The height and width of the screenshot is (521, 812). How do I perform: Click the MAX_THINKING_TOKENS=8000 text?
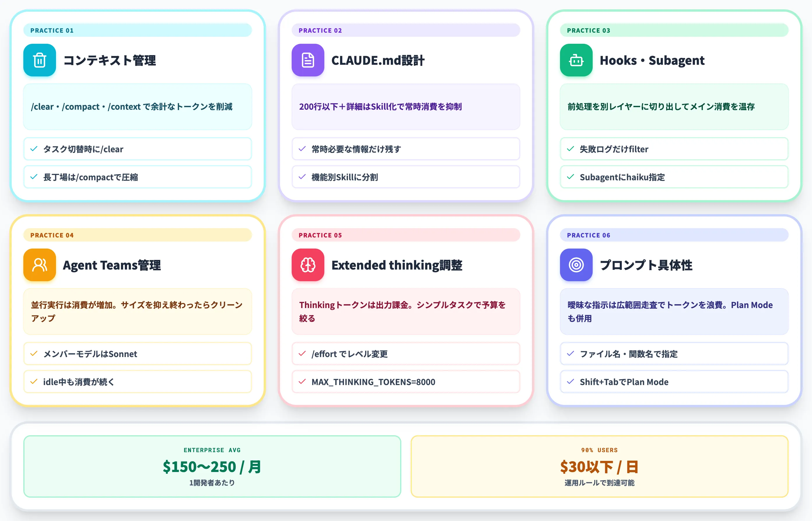click(373, 382)
